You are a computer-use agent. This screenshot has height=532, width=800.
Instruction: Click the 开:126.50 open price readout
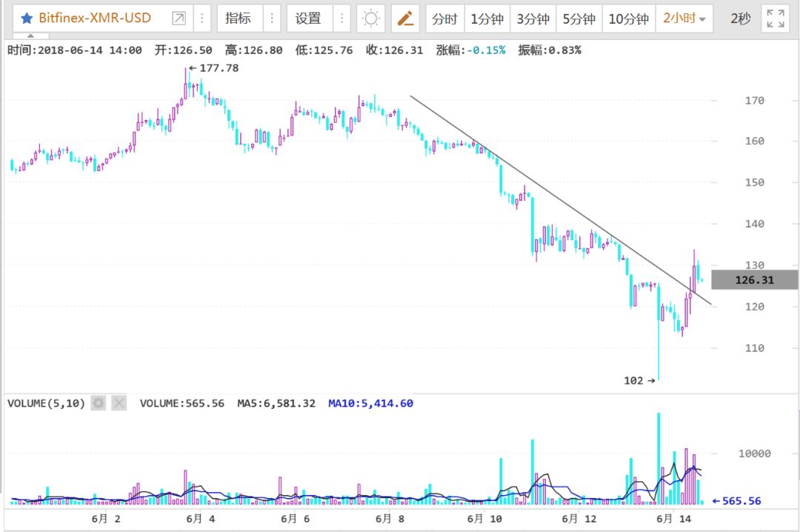click(x=183, y=50)
